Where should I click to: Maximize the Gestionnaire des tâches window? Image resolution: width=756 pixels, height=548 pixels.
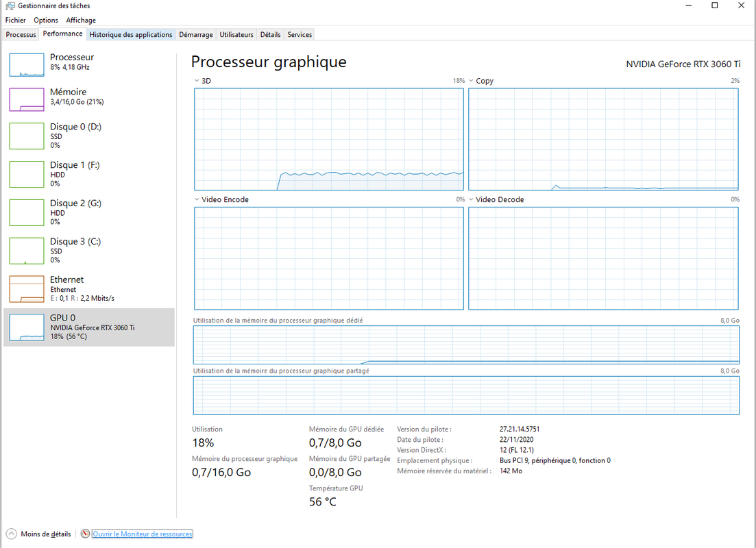tap(715, 5)
